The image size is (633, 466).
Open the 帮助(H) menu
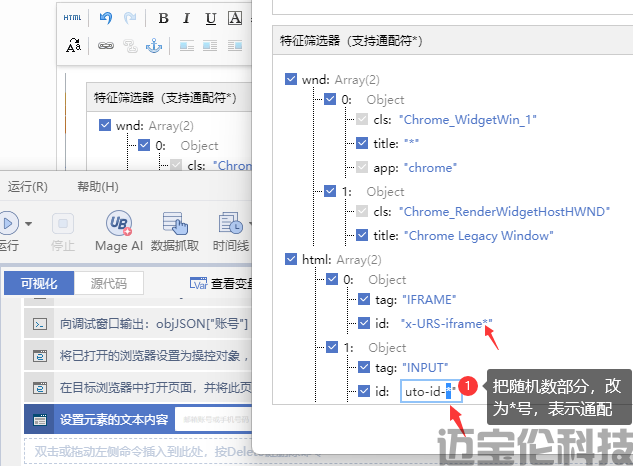click(98, 187)
